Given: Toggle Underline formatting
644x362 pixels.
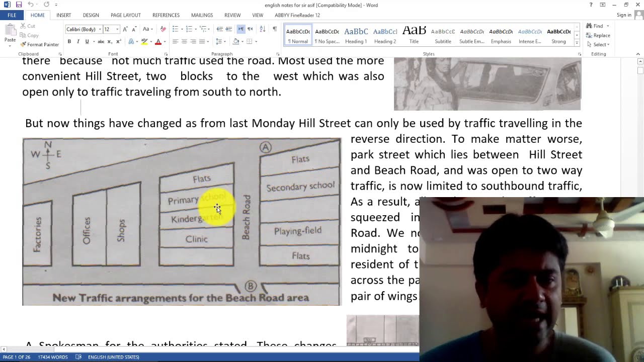Looking at the screenshot, I should 87,41.
